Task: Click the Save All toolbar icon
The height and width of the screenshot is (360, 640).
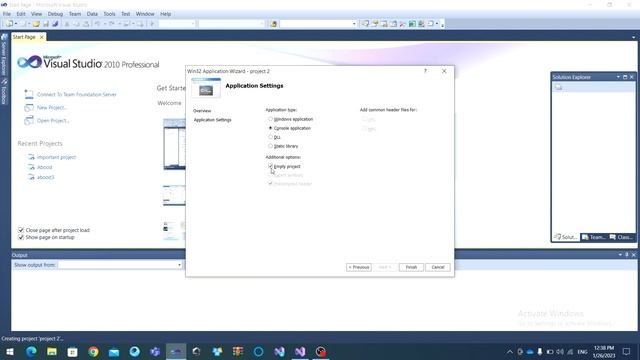Action: point(55,24)
